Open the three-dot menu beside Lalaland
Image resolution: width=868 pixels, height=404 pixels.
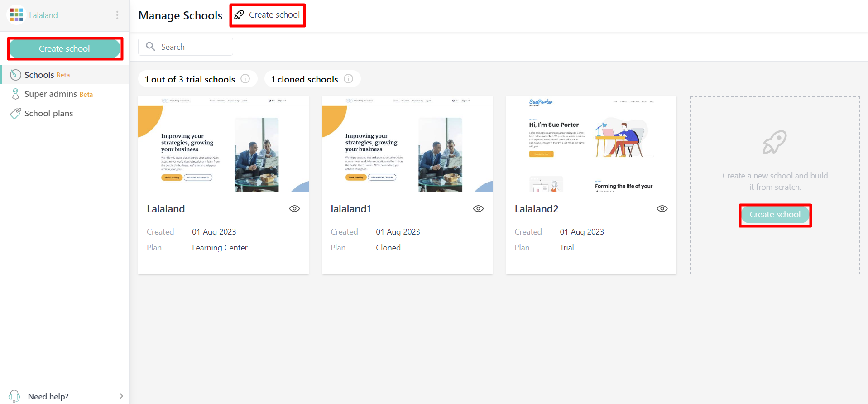point(117,15)
